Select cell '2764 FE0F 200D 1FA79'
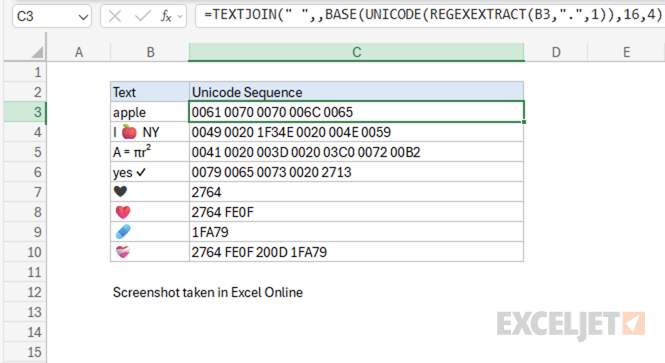 (356, 252)
